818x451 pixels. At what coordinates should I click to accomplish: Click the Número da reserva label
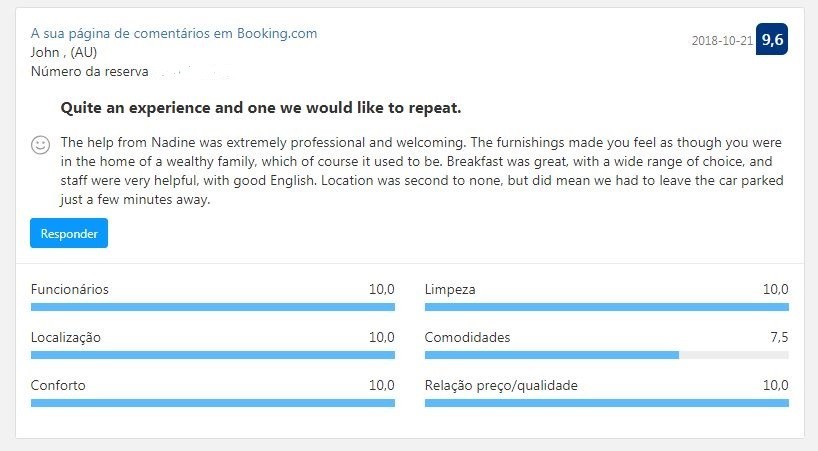[x=90, y=72]
